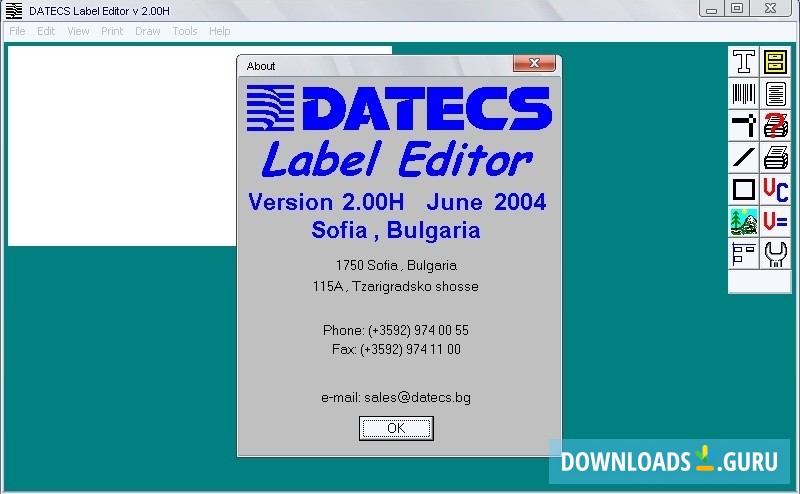
Task: Click the align objects flag icon
Action: click(744, 254)
